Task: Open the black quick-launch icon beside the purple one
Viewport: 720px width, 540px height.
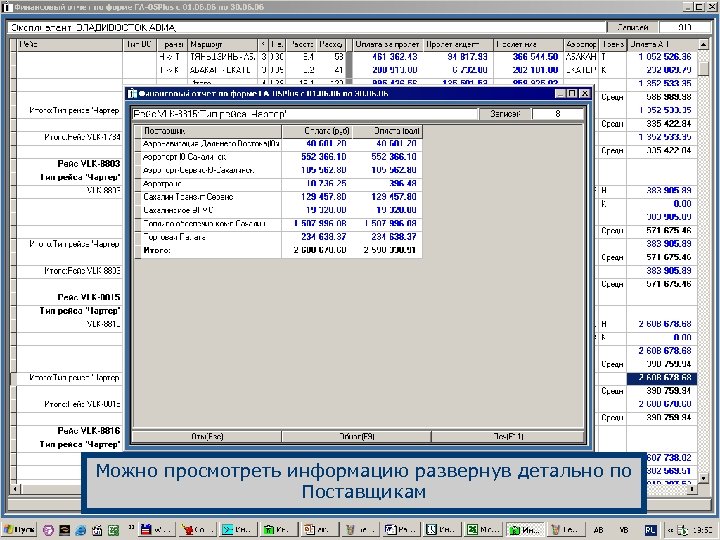Action: pos(64,530)
